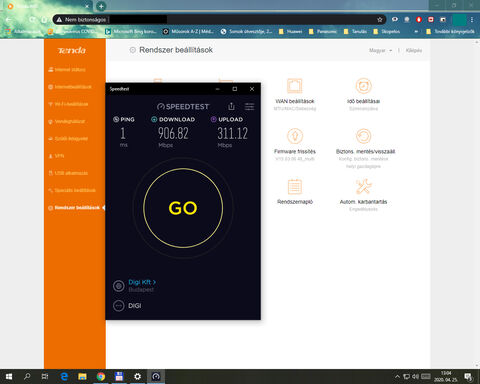
Task: Click the Ping icon in Speedtest results
Action: pos(116,119)
